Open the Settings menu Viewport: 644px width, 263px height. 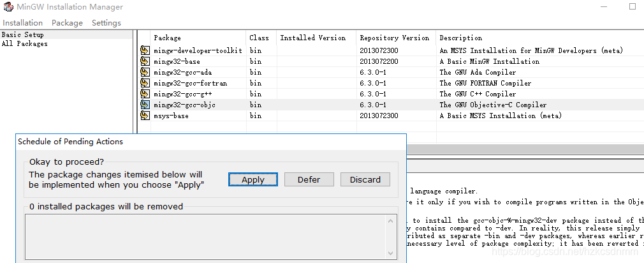pyautogui.click(x=106, y=23)
